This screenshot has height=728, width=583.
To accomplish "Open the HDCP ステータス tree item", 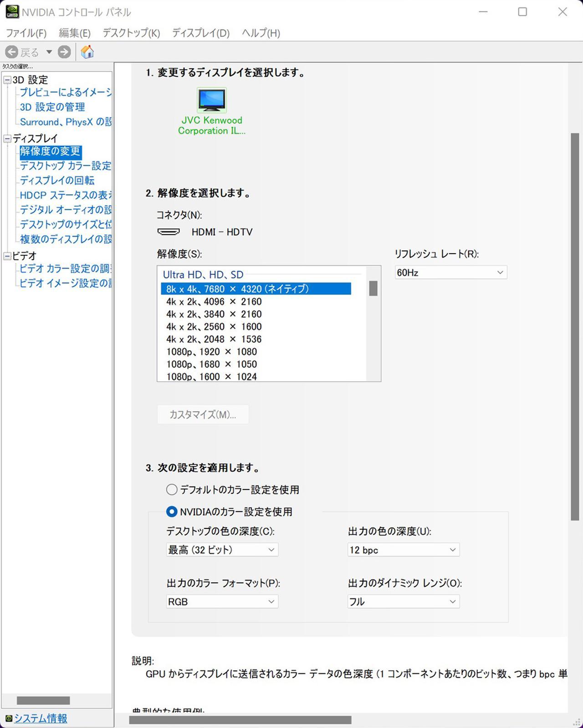I will (x=66, y=195).
